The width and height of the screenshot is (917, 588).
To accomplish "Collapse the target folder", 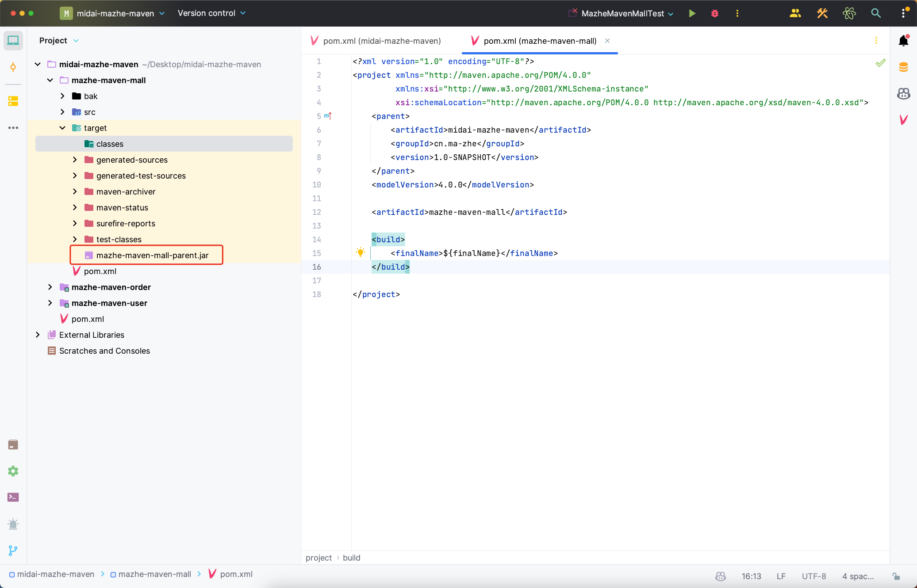I will tap(62, 128).
